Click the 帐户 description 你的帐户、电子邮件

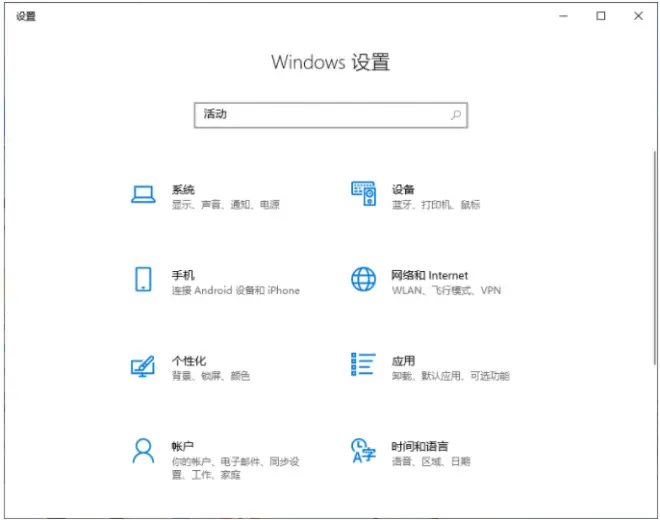pos(235,468)
